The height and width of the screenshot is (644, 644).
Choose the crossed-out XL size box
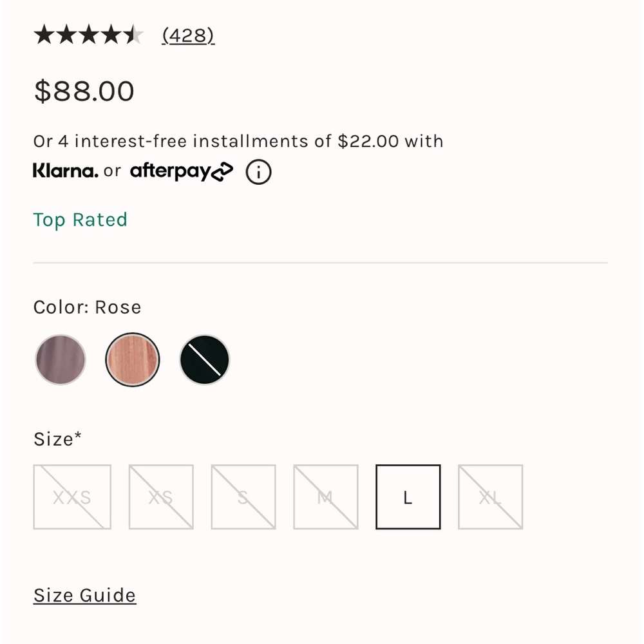point(490,497)
